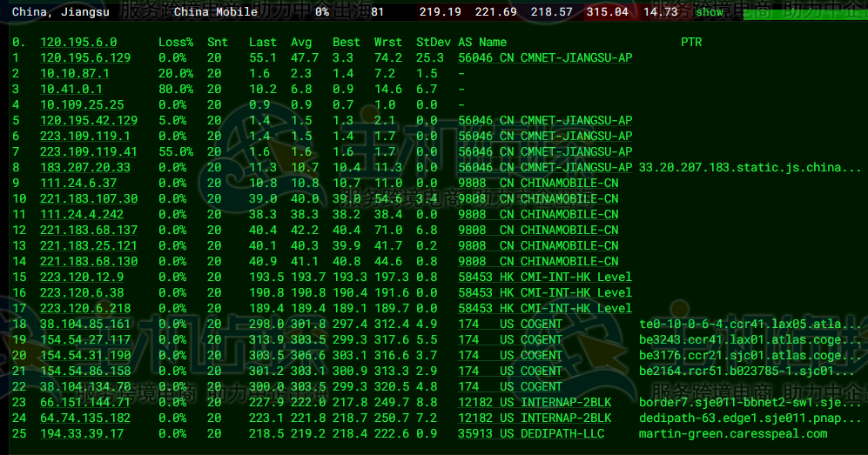Screen dimensions: 868x455
Task: Select the red-highlighted 315.04 value
Action: [608, 11]
